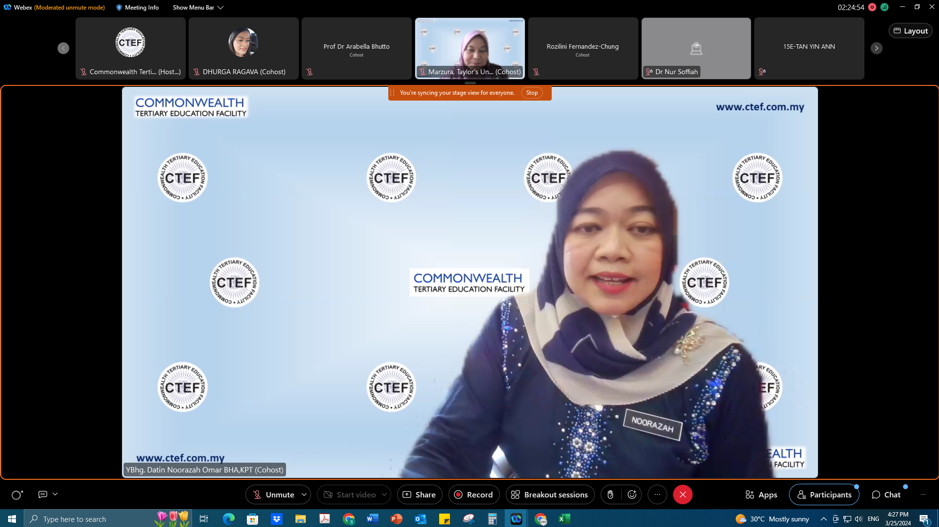This screenshot has width=939, height=527.
Task: Click the volume icon in system tray
Action: [x=859, y=519]
